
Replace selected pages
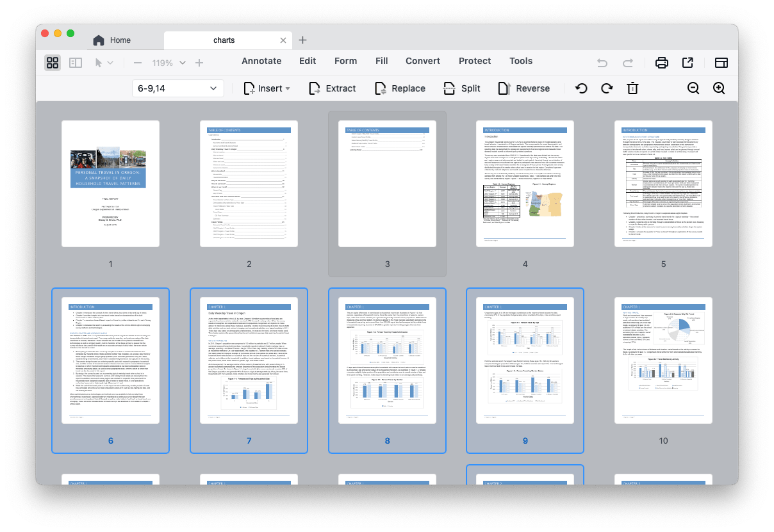click(x=400, y=88)
